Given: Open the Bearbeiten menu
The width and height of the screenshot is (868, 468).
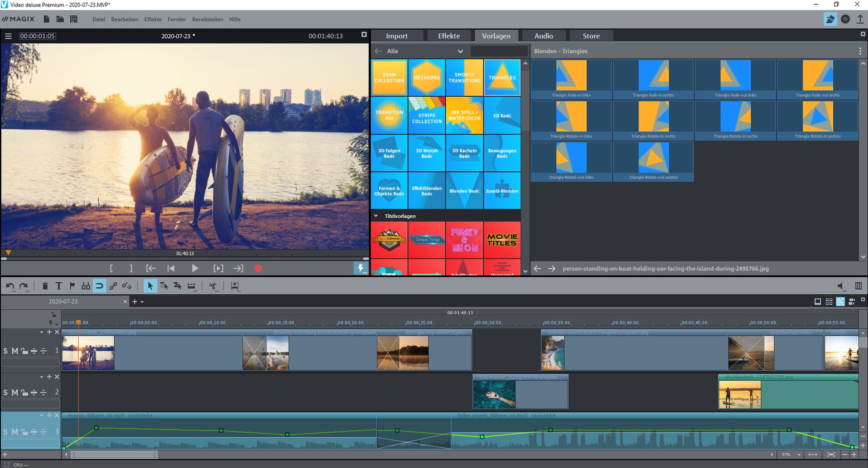Looking at the screenshot, I should (125, 19).
